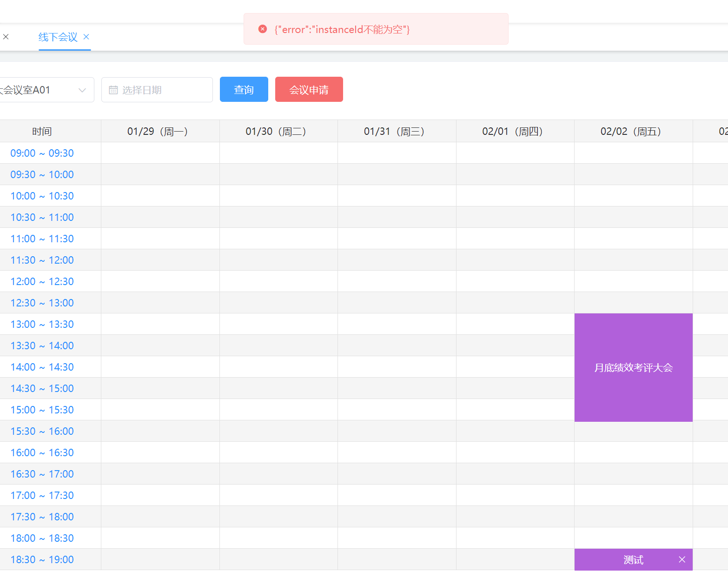This screenshot has height=585, width=728.
Task: Close the partially visible tab on the left edge
Action: tap(6, 37)
